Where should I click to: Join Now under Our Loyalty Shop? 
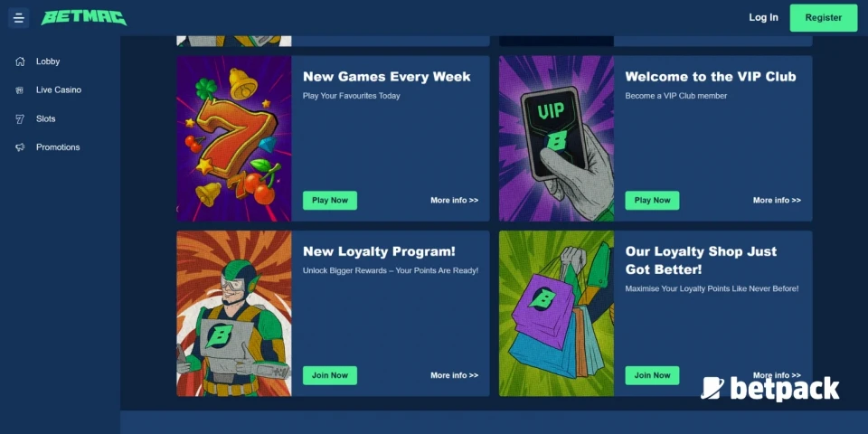(652, 375)
